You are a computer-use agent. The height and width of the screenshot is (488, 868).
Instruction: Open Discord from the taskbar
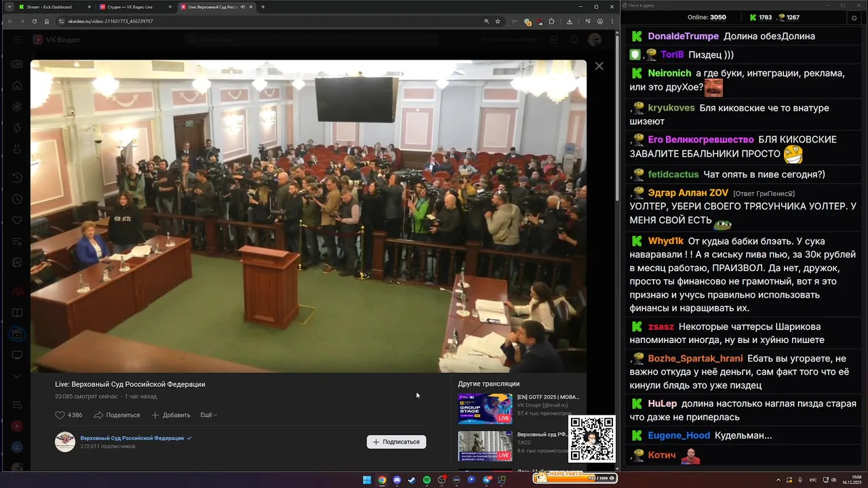coord(397,480)
